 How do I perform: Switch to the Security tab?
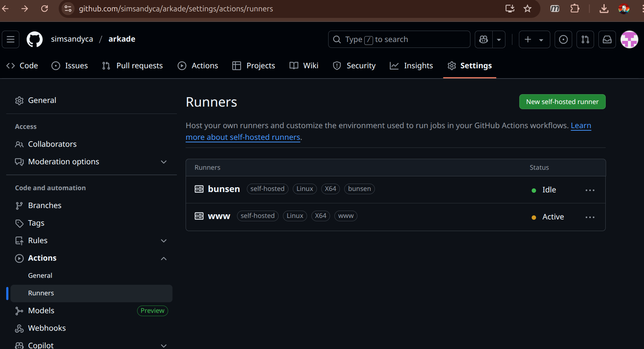(354, 66)
